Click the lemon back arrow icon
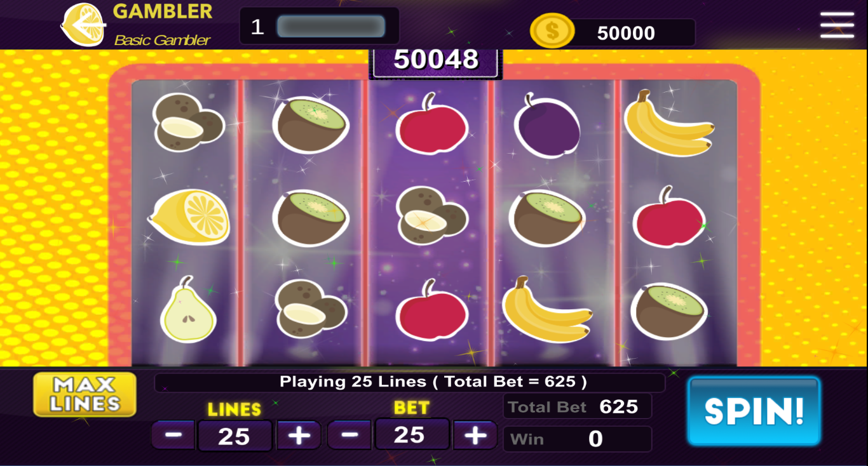 (x=83, y=25)
